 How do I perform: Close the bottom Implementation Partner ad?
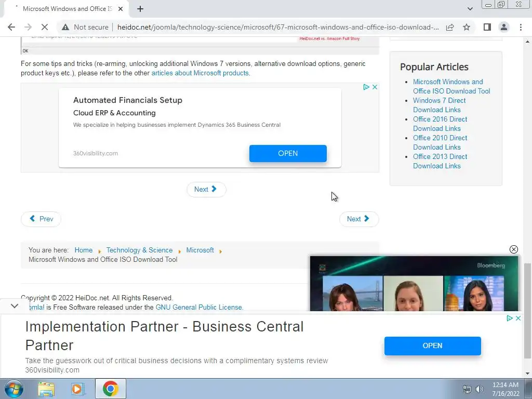click(x=518, y=318)
